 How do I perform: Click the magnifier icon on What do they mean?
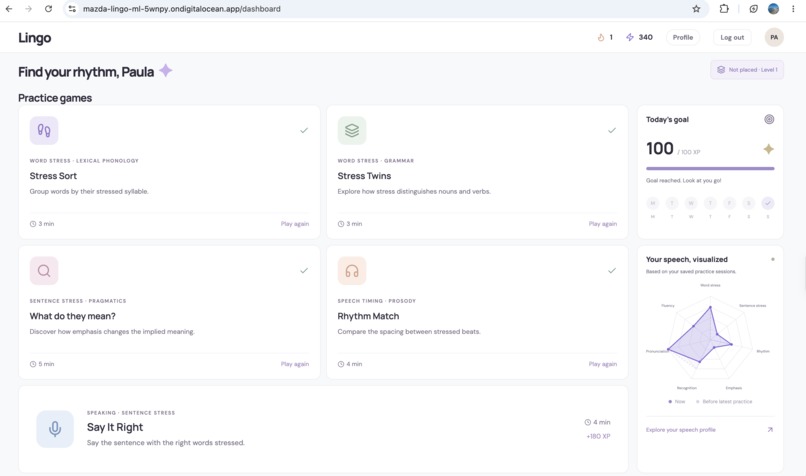[44, 270]
